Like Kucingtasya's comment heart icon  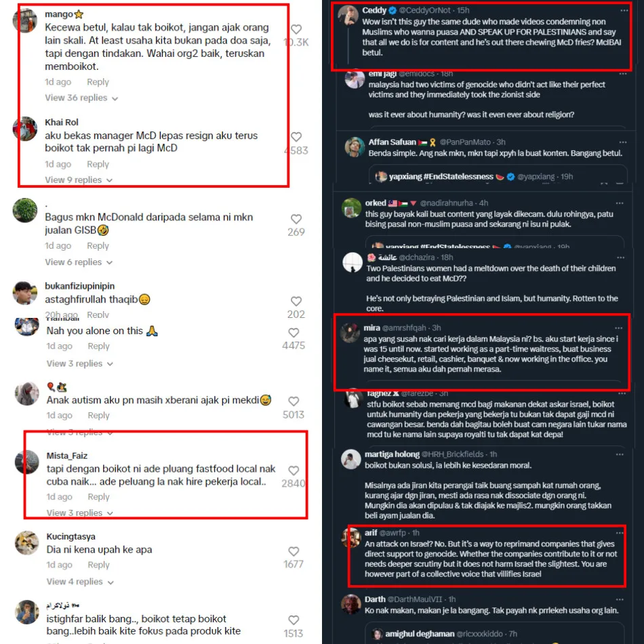(294, 551)
